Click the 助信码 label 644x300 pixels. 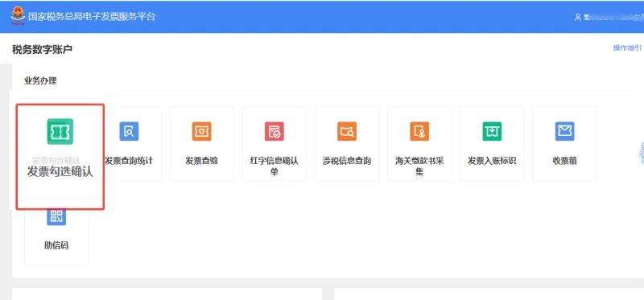point(56,245)
